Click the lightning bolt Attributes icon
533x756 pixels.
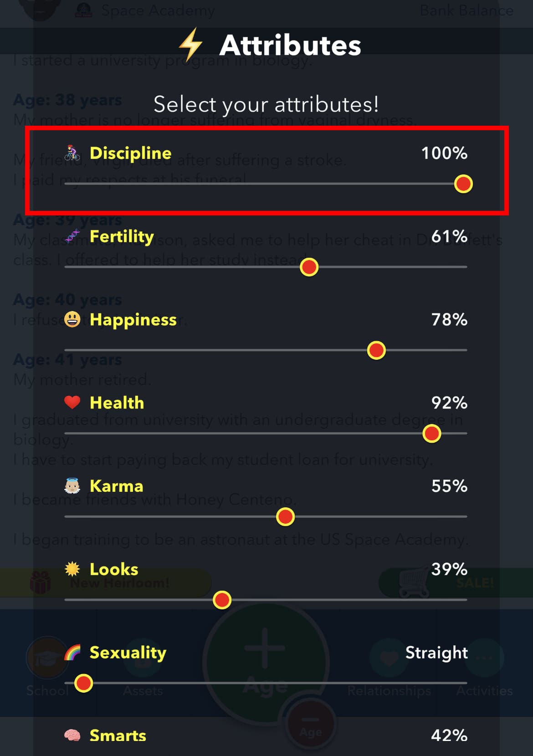190,45
